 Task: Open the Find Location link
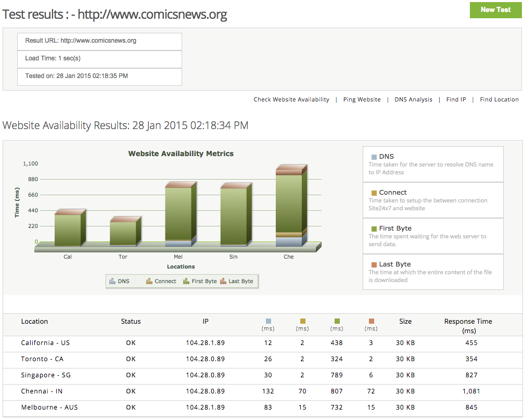coord(499,99)
